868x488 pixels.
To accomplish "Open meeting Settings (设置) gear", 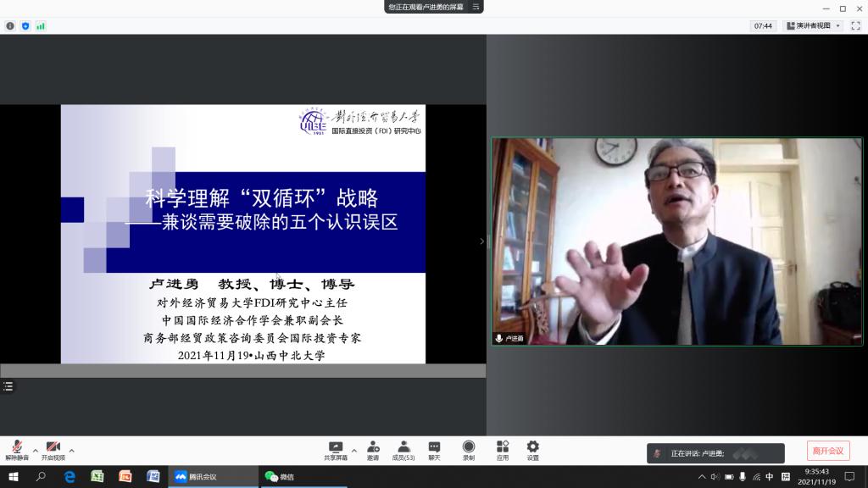I will [532, 450].
